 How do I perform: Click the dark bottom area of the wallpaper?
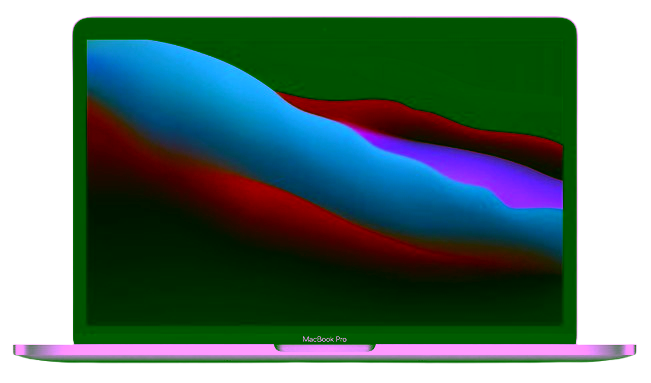click(291, 291)
